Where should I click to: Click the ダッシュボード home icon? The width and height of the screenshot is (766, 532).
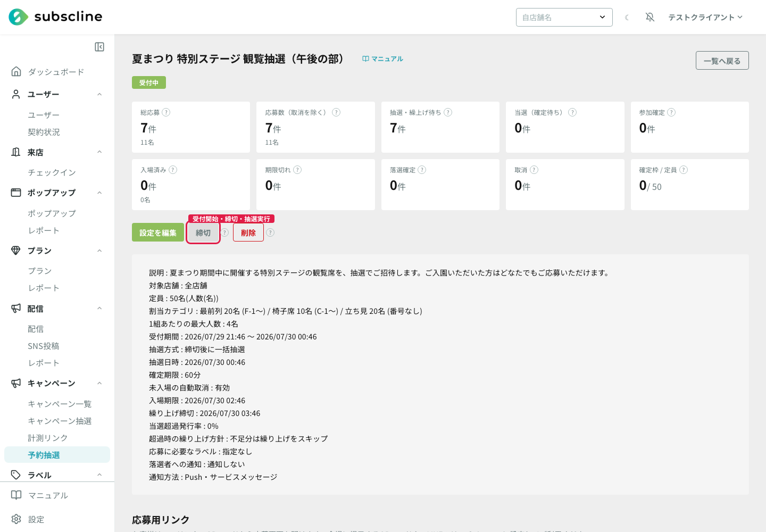point(16,71)
